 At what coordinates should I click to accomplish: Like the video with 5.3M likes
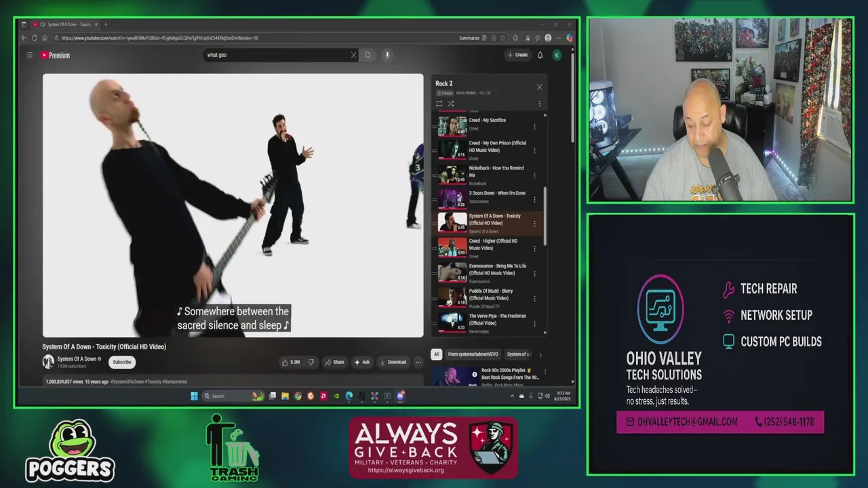pyautogui.click(x=291, y=362)
